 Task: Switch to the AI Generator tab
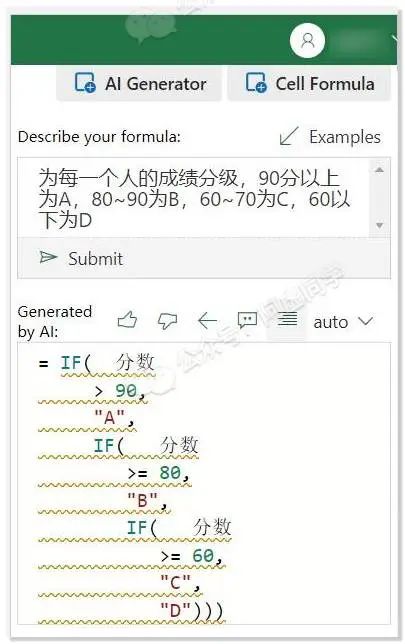(139, 84)
